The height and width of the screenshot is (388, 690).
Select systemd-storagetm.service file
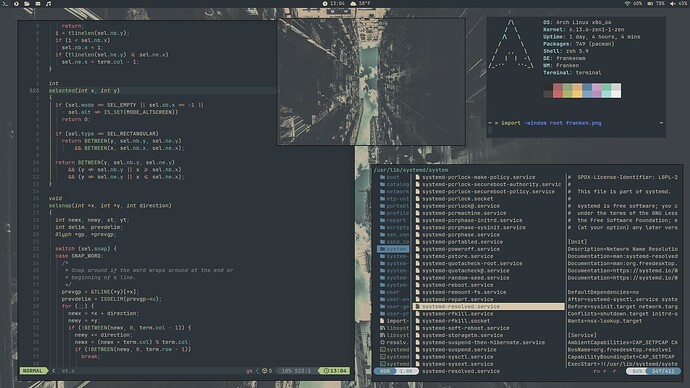click(x=462, y=335)
